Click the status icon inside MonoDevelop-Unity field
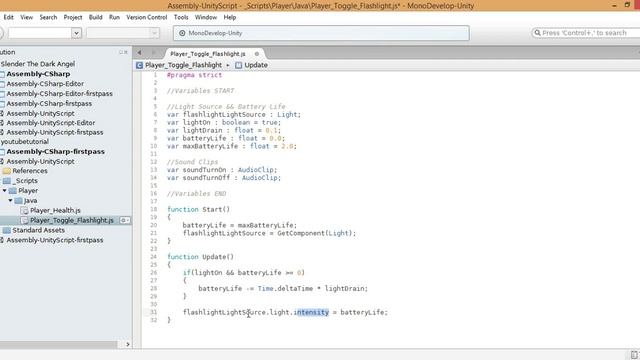 [182, 33]
